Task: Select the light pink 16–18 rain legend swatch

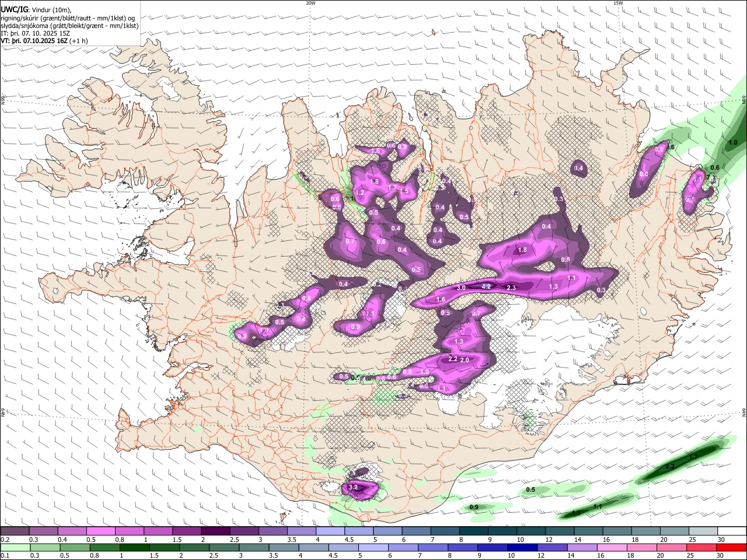Action: 612,548
